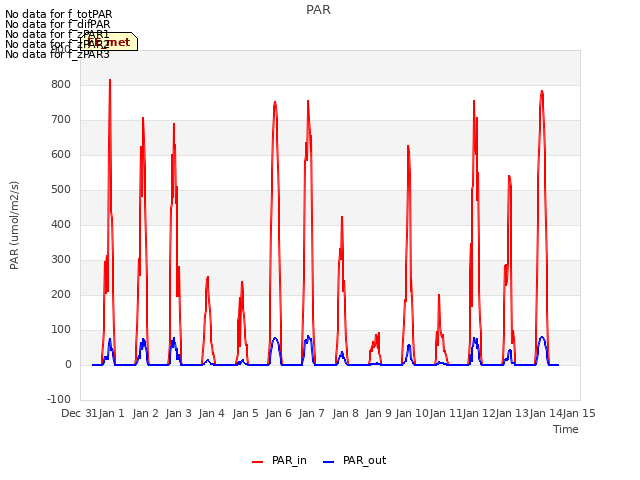Click the y-axis tick label 600

coord(61,155)
